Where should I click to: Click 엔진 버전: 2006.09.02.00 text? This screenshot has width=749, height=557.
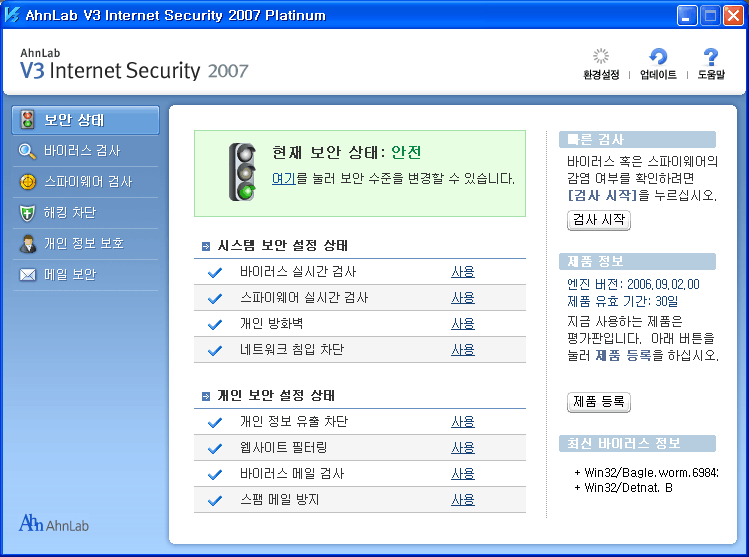tap(633, 285)
